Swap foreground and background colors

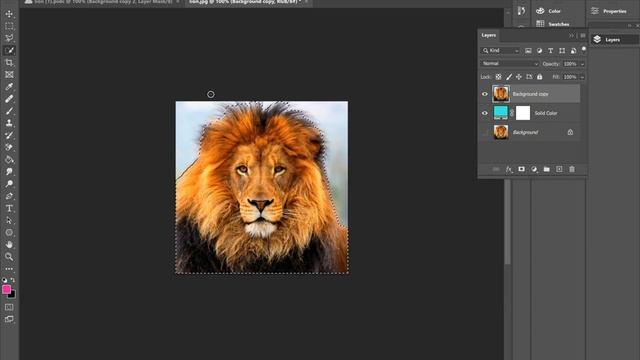(13, 280)
